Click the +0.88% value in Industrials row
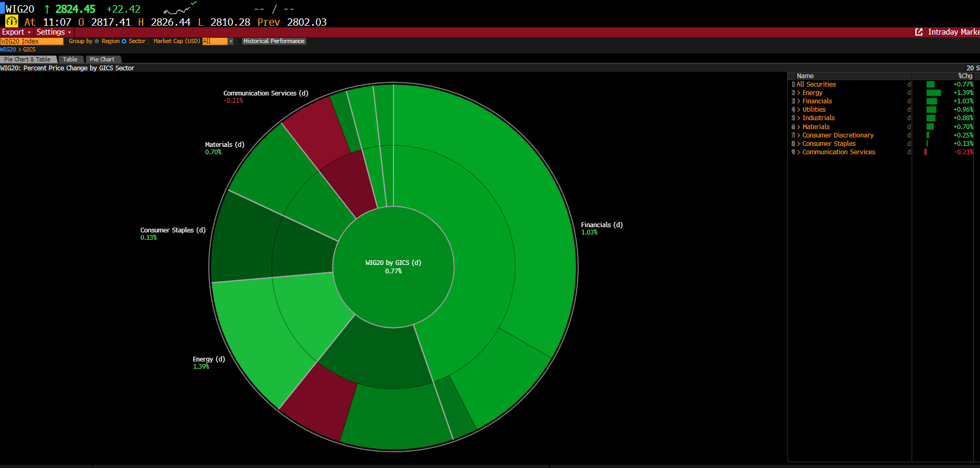This screenshot has height=468, width=980. (x=963, y=118)
